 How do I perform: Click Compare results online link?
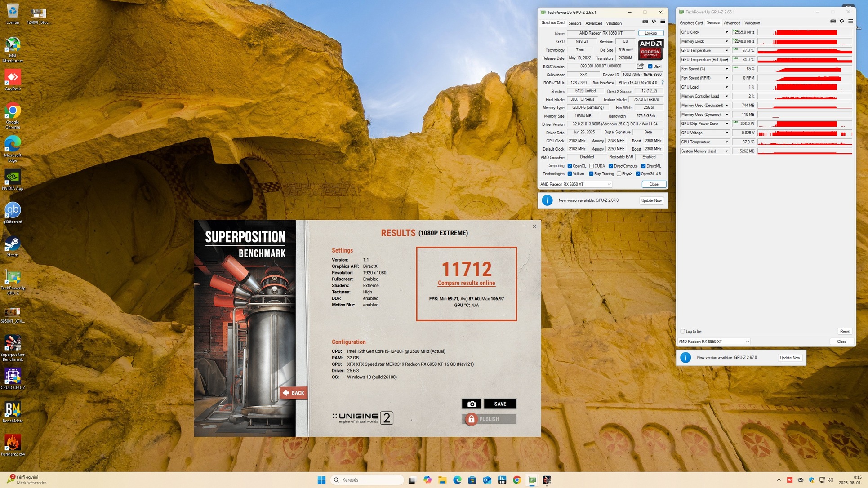point(466,283)
